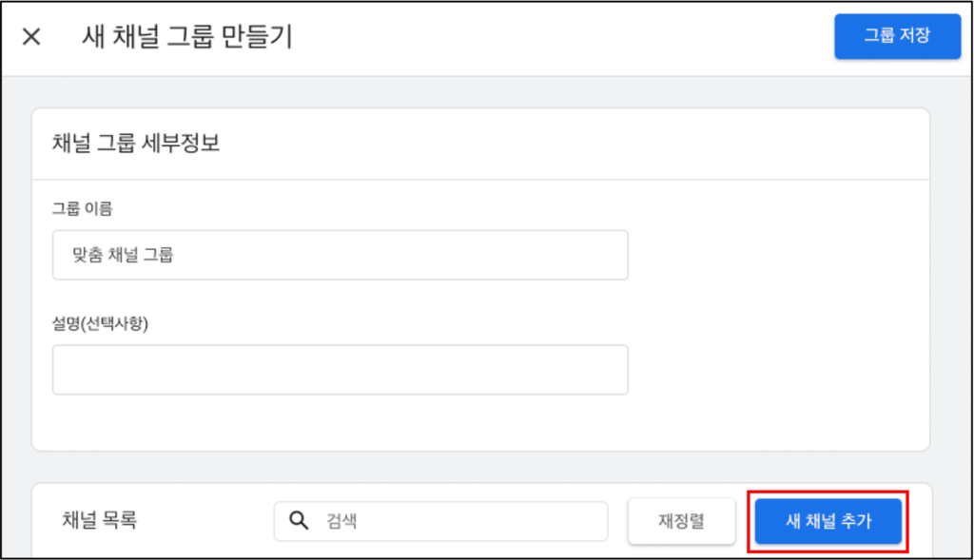Click blank area right of the group name field

pyautogui.click(x=776, y=255)
